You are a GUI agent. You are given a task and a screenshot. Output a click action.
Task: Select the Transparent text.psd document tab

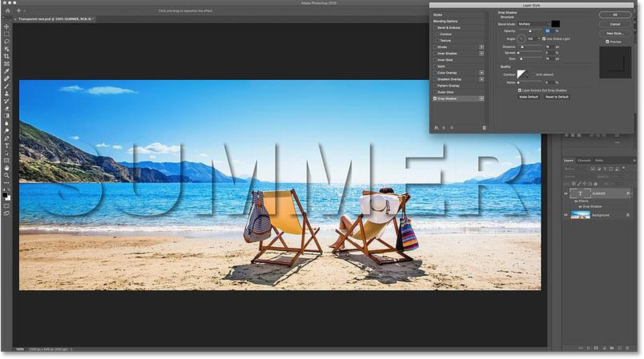tap(56, 19)
